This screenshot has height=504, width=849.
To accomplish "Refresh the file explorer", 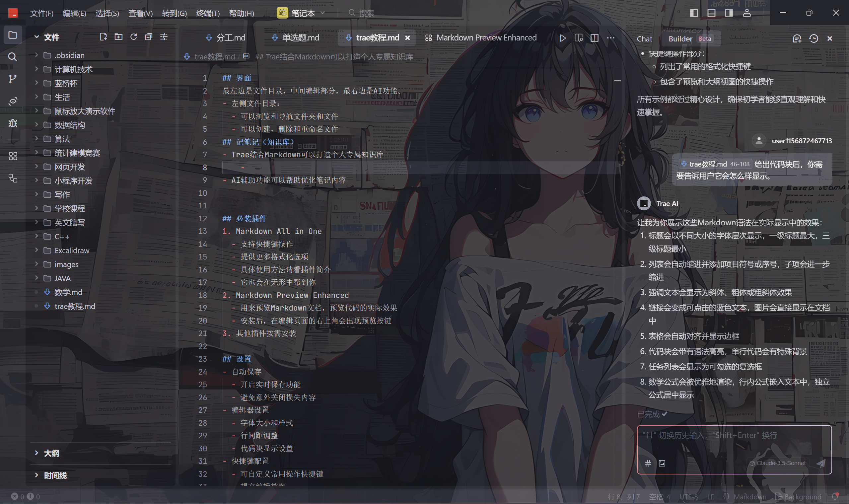I will click(133, 37).
